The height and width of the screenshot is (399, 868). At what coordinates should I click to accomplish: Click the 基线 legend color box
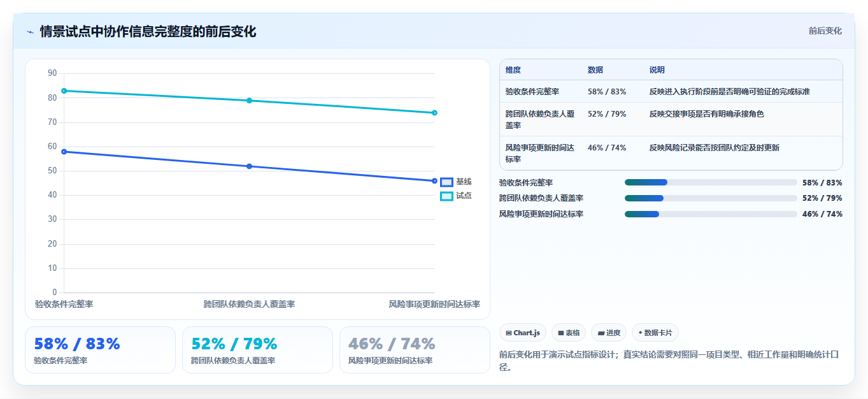(446, 182)
